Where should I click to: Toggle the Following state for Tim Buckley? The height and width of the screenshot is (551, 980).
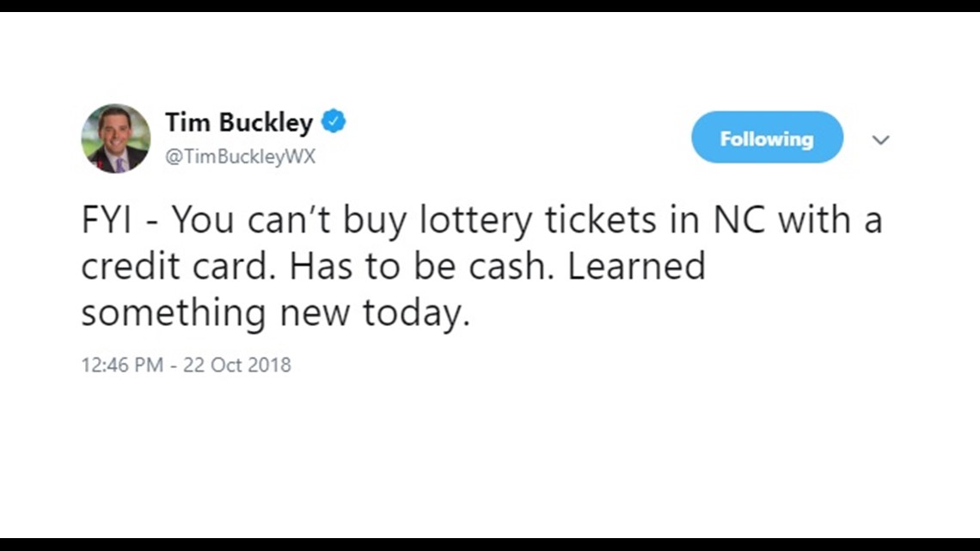point(767,137)
